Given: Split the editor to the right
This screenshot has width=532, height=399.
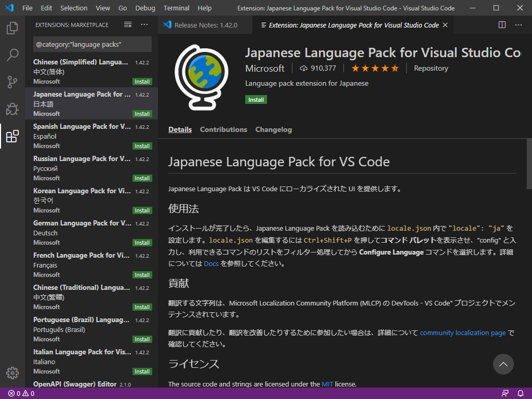Looking at the screenshot, I should click(502, 25).
